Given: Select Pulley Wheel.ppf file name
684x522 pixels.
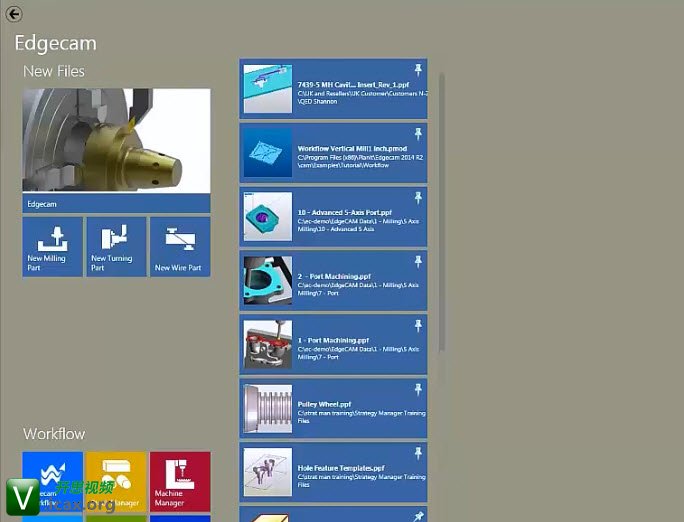Looking at the screenshot, I should click(x=324, y=404).
